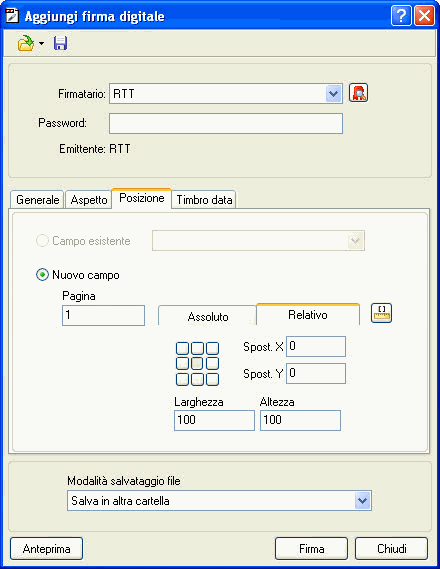This screenshot has width=440, height=569.
Task: Expand the Firmatario dropdown
Action: (x=333, y=94)
